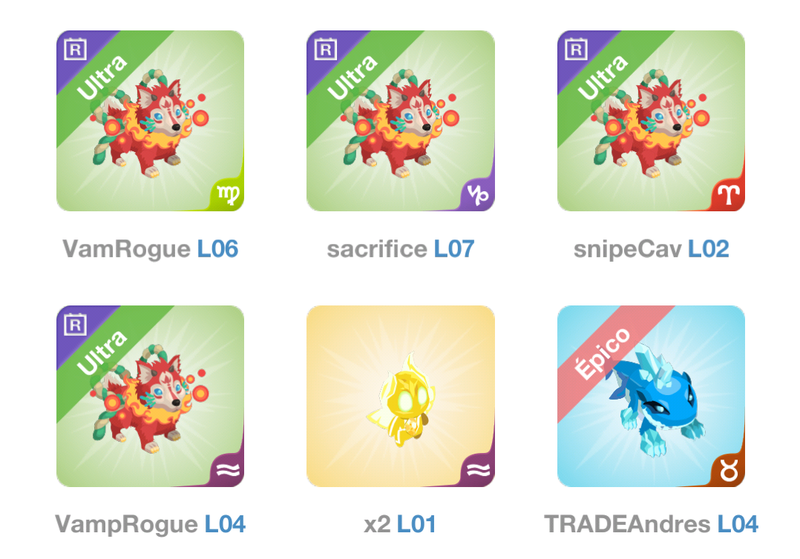Image resolution: width=800 pixels, height=559 pixels.
Task: Click the Aquarius sign on VampRogue card
Action: click(228, 470)
